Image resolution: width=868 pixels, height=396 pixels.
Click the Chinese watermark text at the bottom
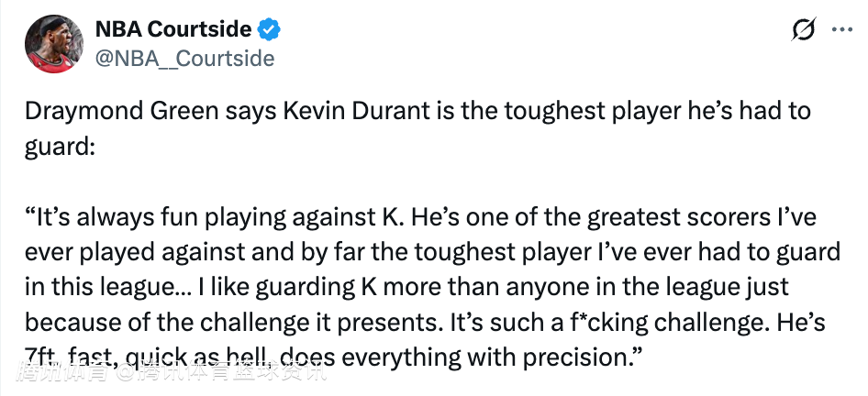171,372
